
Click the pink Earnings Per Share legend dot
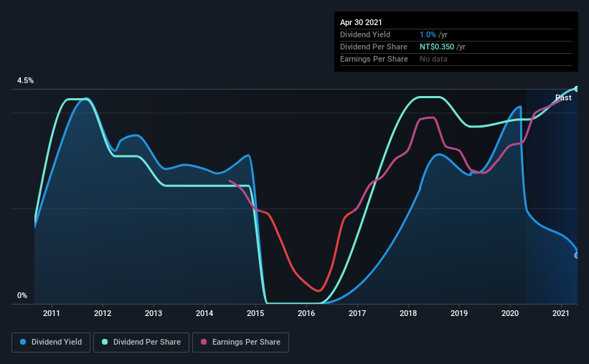click(x=204, y=342)
